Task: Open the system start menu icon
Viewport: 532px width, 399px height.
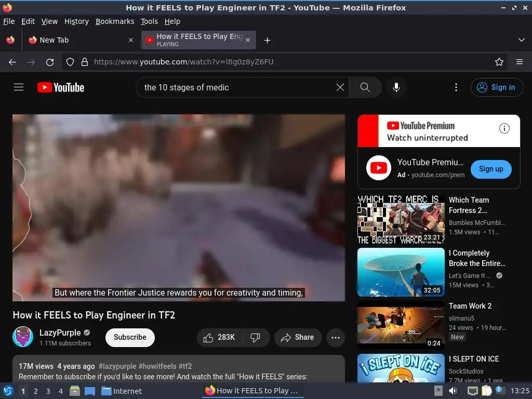Action: [8, 391]
